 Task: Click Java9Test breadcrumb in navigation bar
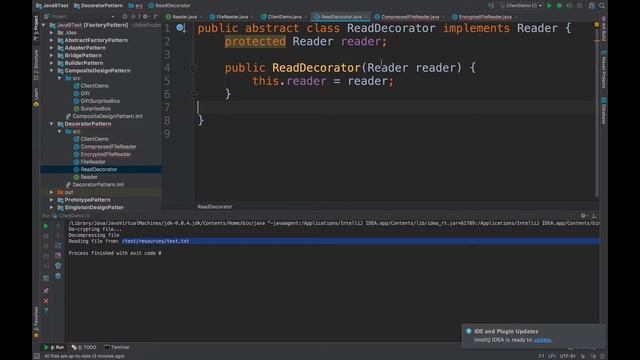pyautogui.click(x=52, y=6)
